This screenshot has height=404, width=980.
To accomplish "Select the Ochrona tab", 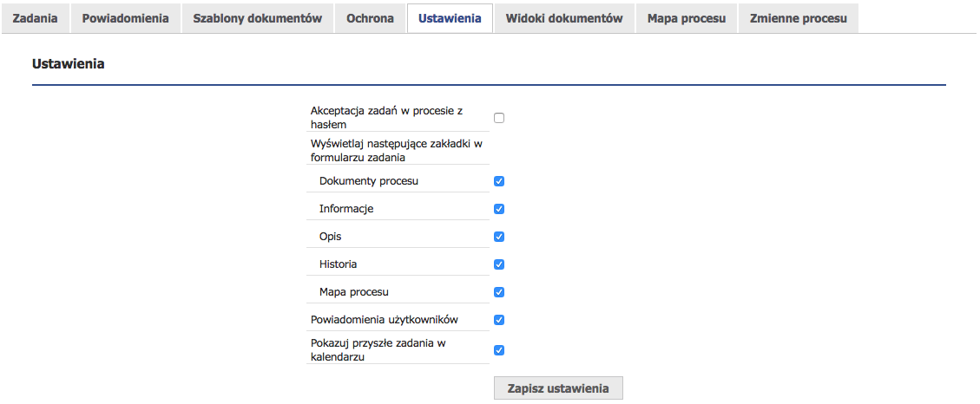I will [370, 19].
